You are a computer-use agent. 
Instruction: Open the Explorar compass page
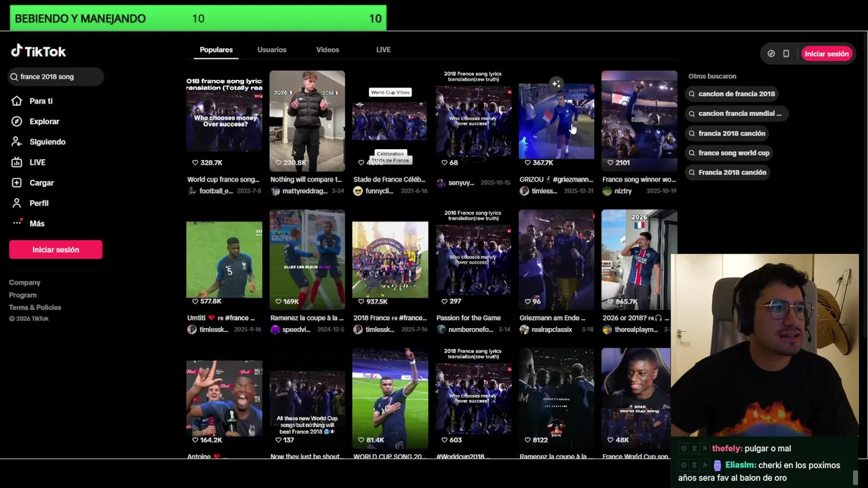[x=35, y=121]
